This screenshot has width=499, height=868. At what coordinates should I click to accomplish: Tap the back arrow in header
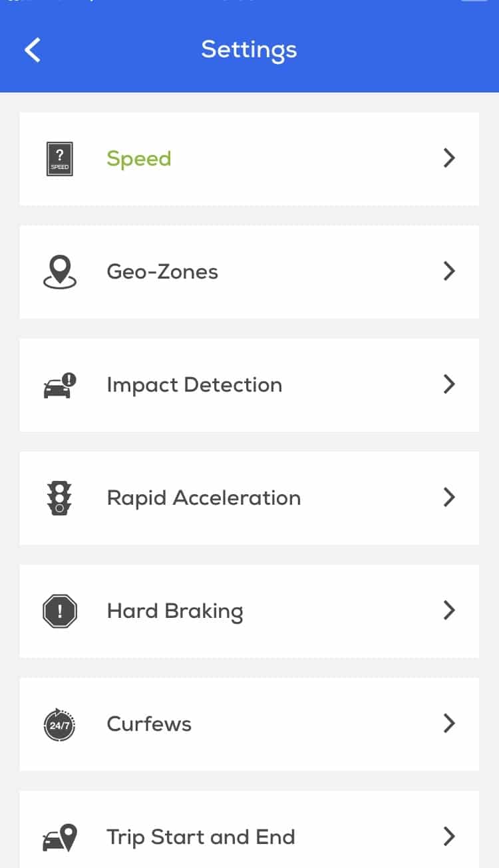click(33, 50)
